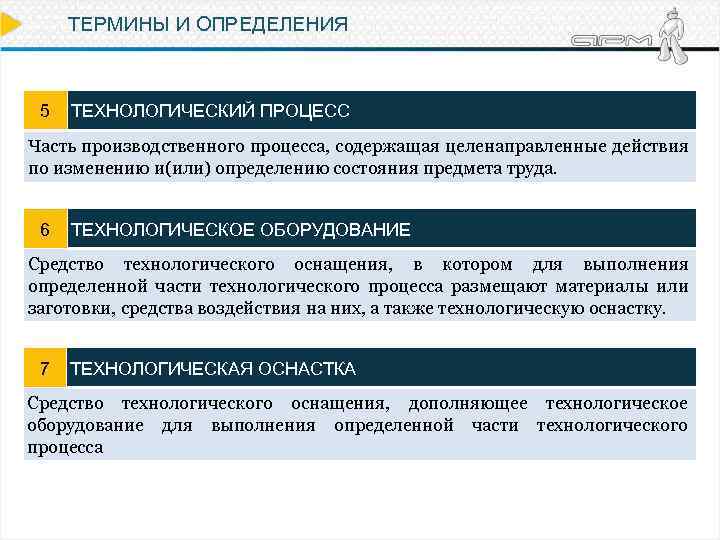Click the yellow number 6 box

[45, 229]
